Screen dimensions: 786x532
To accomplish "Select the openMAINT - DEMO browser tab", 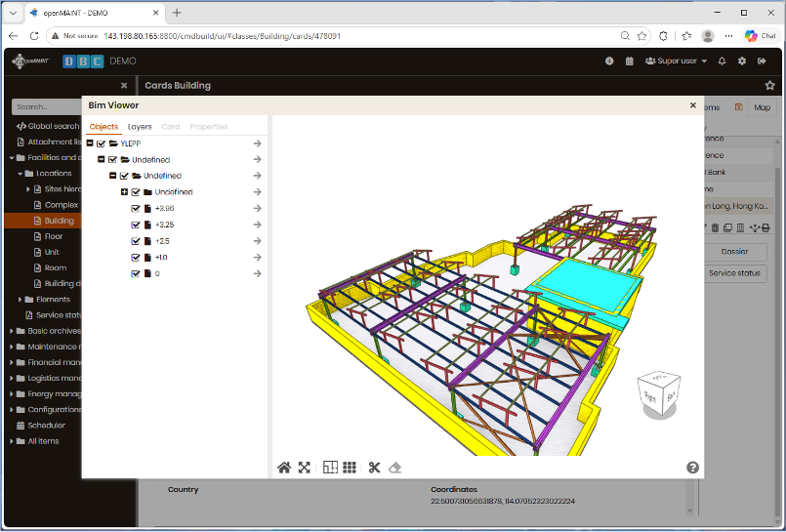I will click(93, 13).
